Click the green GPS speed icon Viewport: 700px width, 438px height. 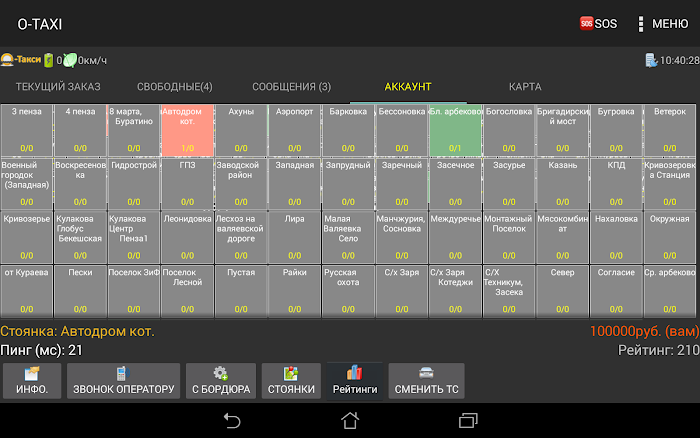[x=70, y=60]
